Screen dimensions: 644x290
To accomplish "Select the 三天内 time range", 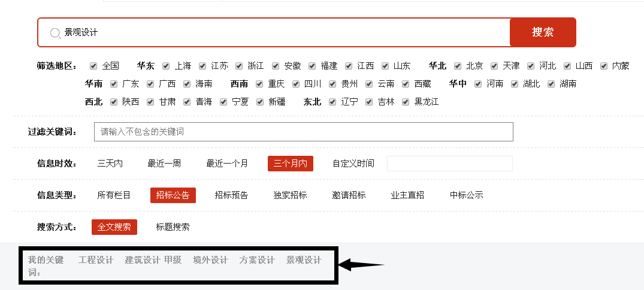I will [x=110, y=164].
